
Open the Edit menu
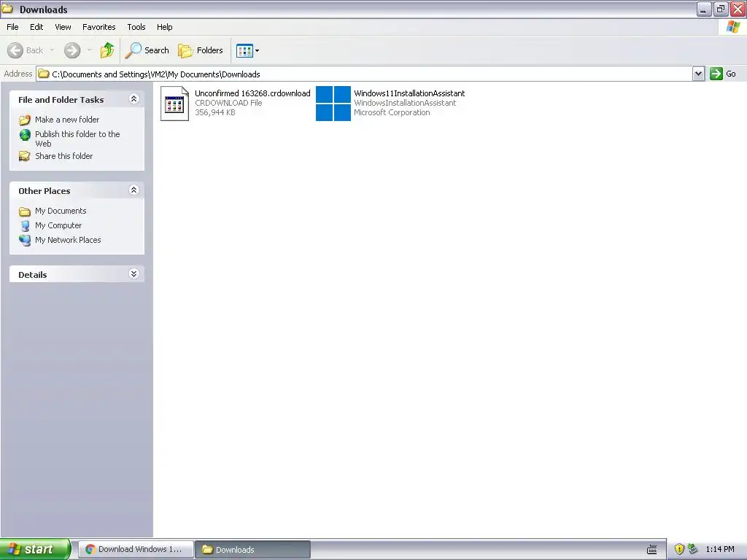(x=36, y=27)
